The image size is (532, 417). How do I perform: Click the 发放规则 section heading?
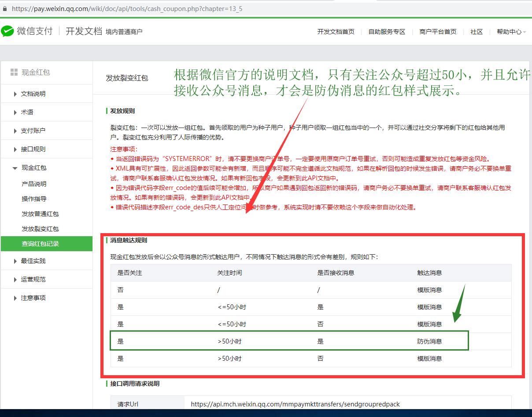pos(122,111)
